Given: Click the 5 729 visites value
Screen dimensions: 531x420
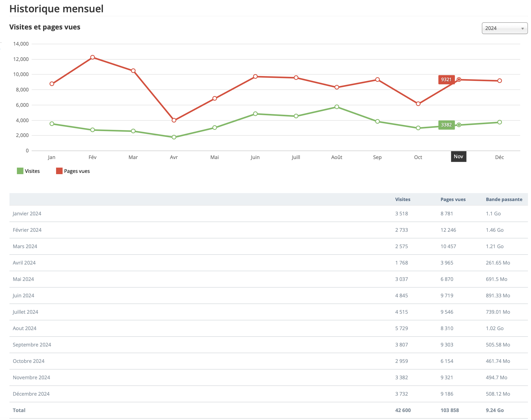Looking at the screenshot, I should [401, 328].
